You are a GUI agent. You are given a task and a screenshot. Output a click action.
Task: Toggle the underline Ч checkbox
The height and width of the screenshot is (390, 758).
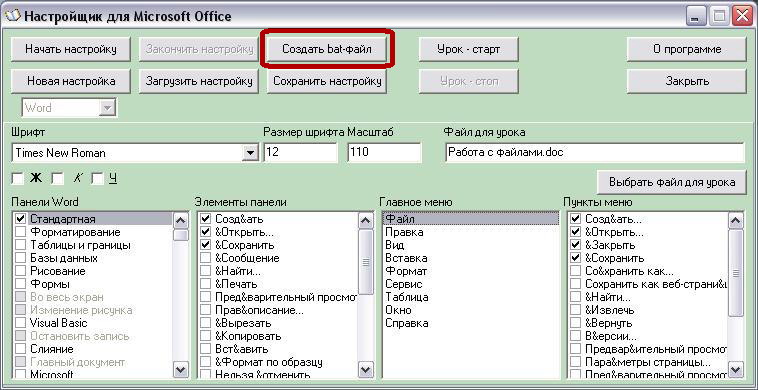[x=98, y=179]
